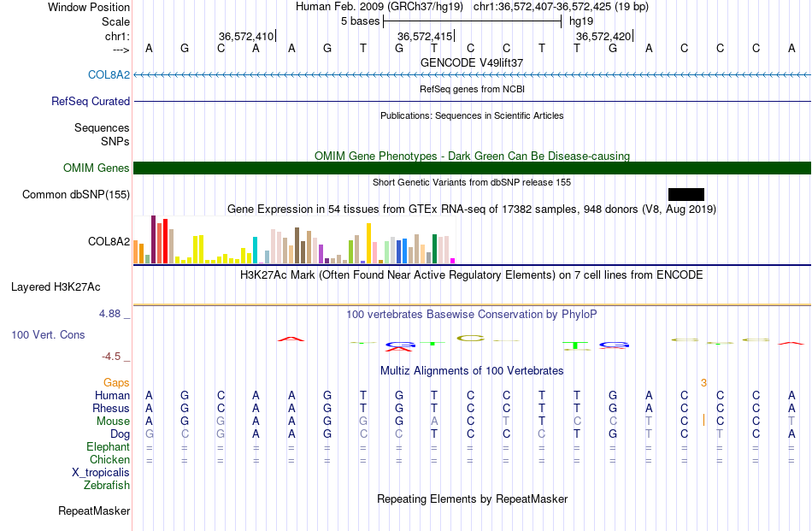Click the RepeatMasker track label
Screen dimensions: 812x531
94,510
